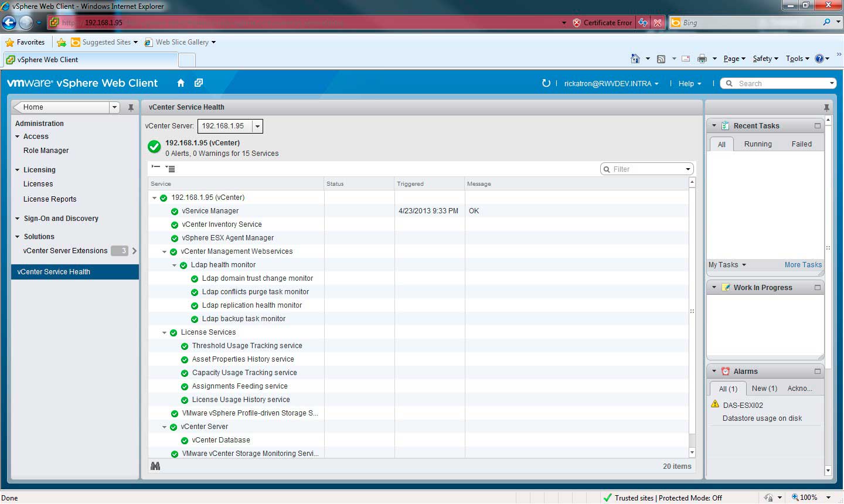Collapse all services tree icon
Viewport: 844px width, 504px height.
(x=156, y=168)
